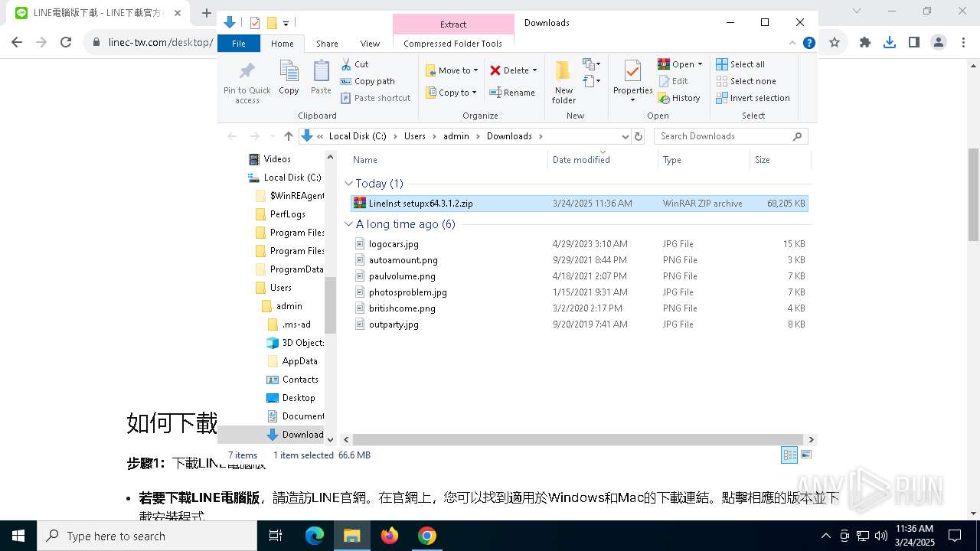The image size is (980, 551).
Task: Open Firefox from the taskbar
Action: [390, 536]
